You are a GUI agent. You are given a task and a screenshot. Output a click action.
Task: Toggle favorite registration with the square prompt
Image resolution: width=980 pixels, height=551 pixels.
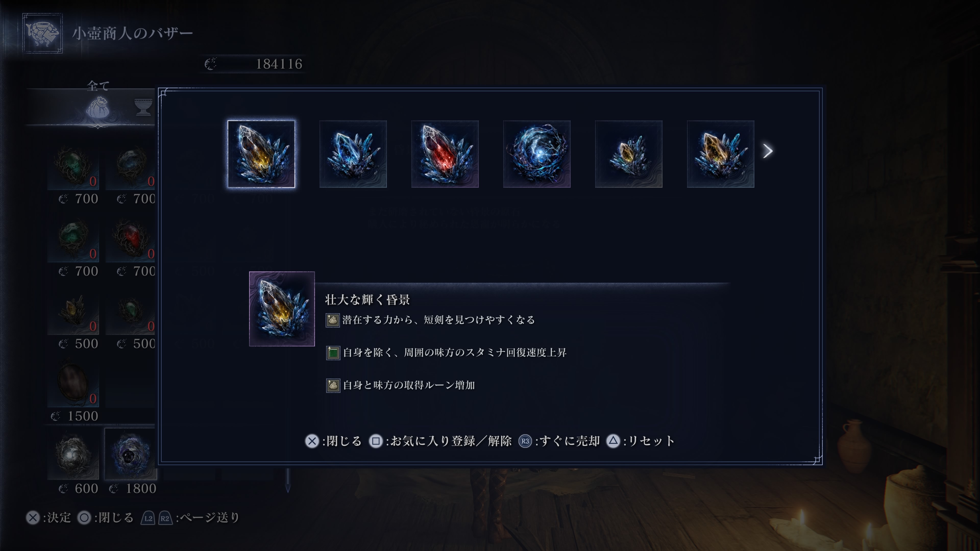(440, 441)
